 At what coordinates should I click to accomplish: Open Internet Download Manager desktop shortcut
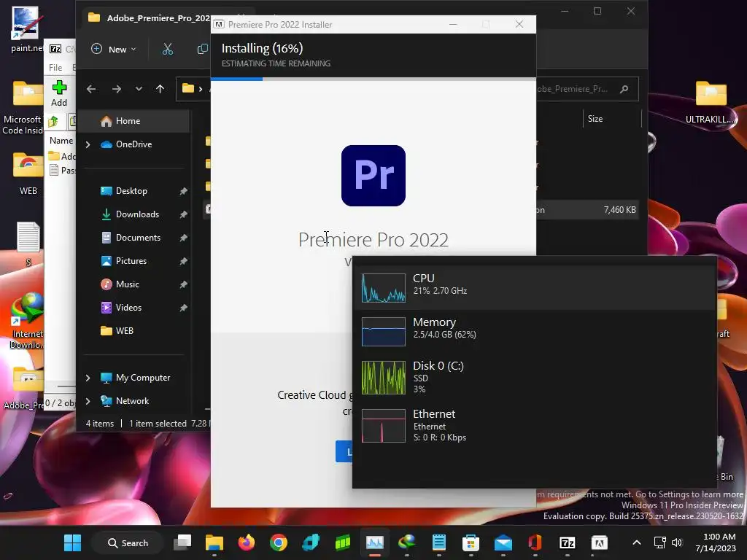pyautogui.click(x=27, y=320)
